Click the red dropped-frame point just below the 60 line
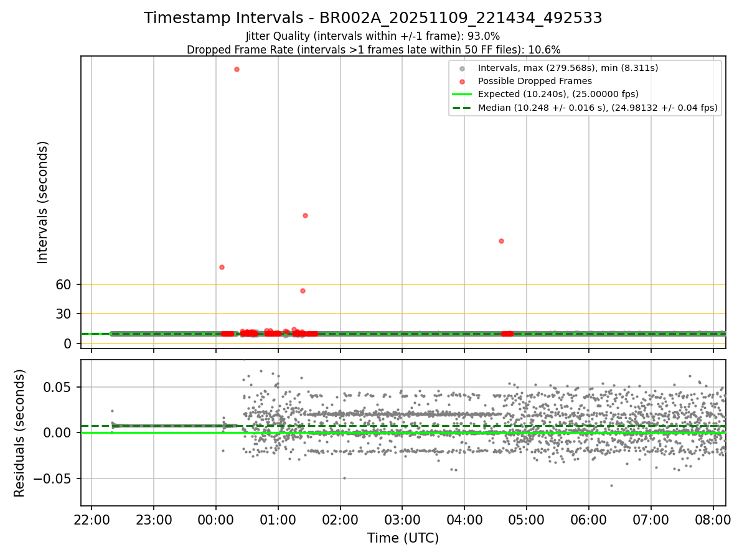 pyautogui.click(x=303, y=291)
